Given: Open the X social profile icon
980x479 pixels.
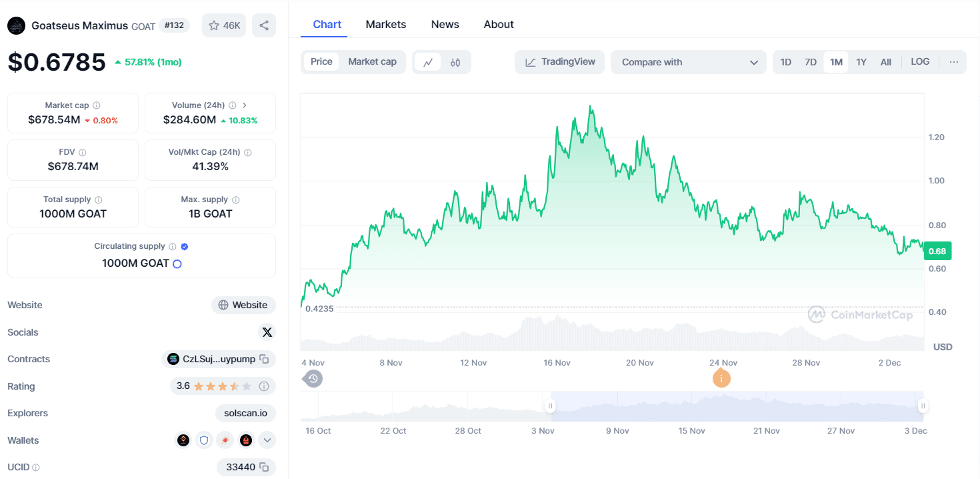Looking at the screenshot, I should [x=267, y=332].
